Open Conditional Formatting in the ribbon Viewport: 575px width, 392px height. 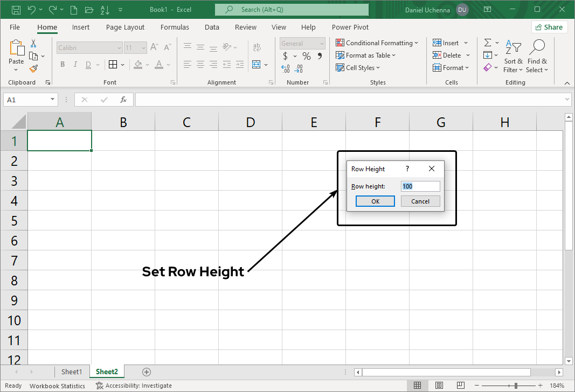pyautogui.click(x=377, y=43)
